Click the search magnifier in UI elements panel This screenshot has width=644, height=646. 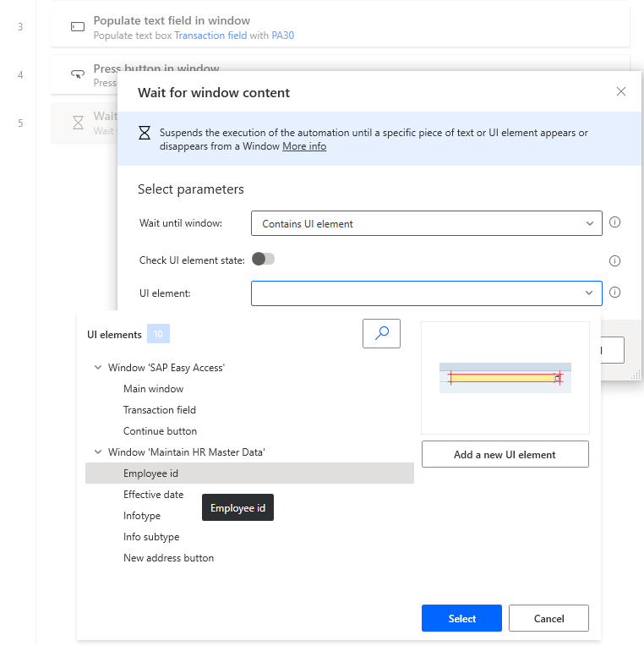[x=381, y=333]
